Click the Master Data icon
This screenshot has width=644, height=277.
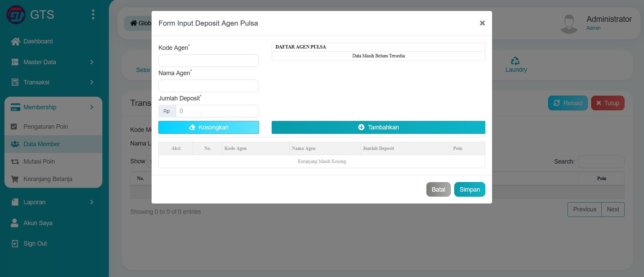[15, 62]
